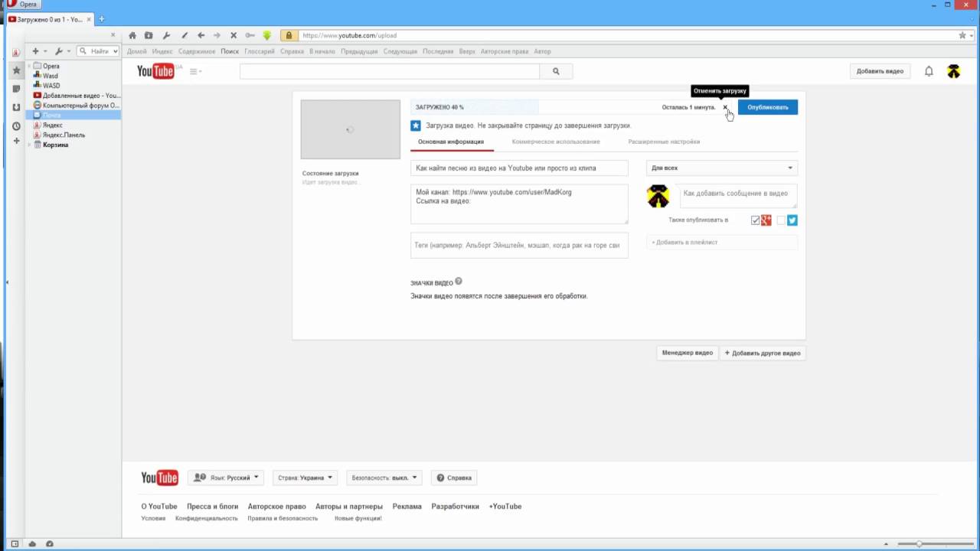Switch to 'Основная информация' tab

pyautogui.click(x=451, y=142)
